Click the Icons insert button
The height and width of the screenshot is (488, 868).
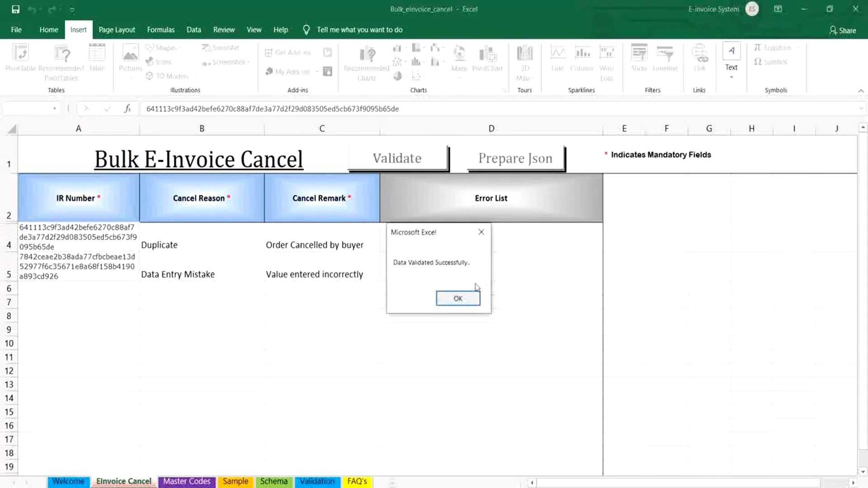(159, 62)
